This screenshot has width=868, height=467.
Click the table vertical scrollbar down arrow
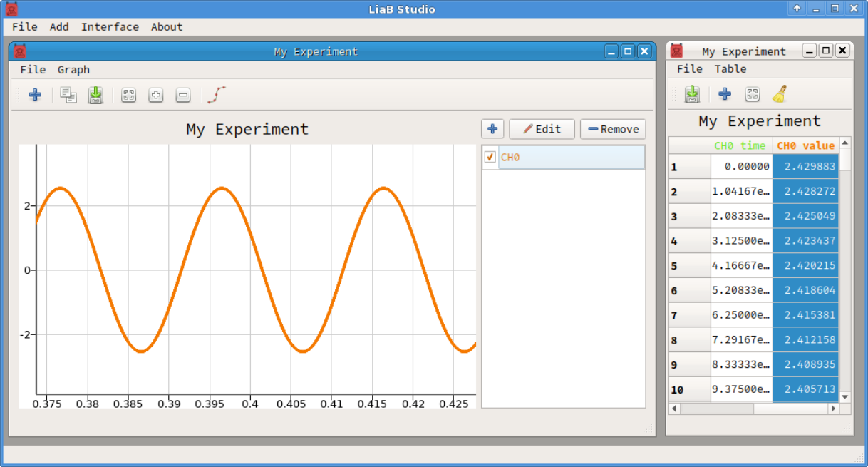pyautogui.click(x=845, y=396)
